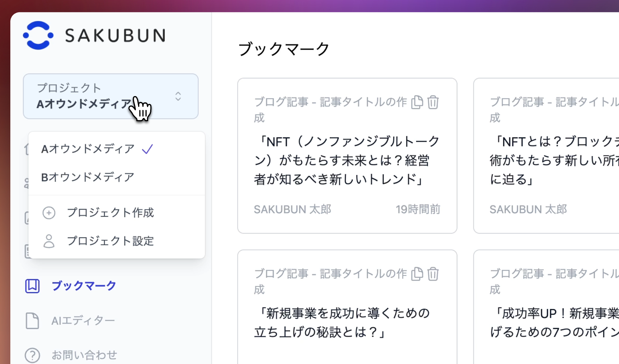Open プロジェクト設定 from the dropdown menu
The image size is (619, 364).
coord(110,241)
